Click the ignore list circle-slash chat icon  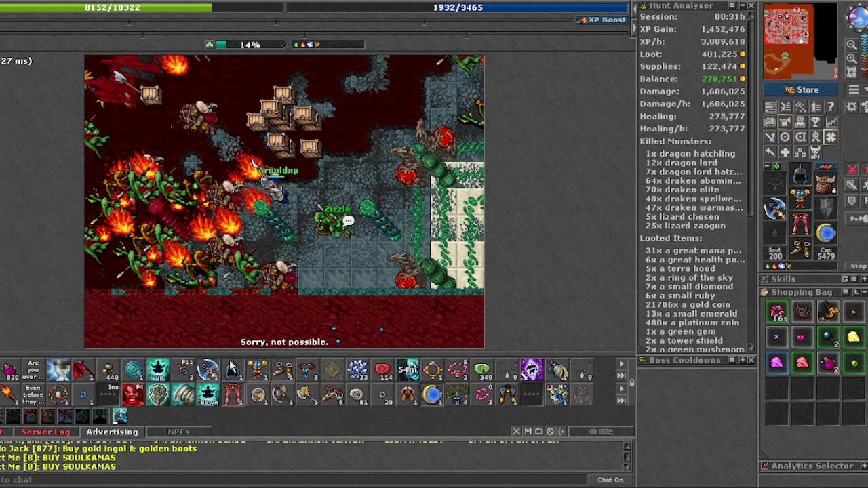550,431
